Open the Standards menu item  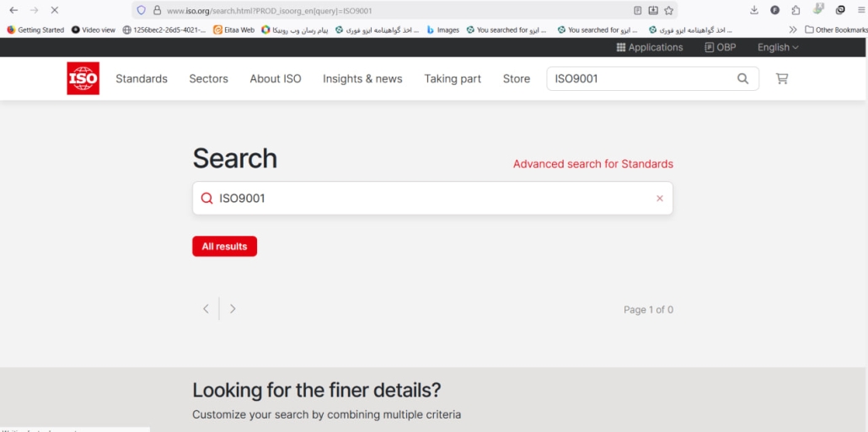(x=142, y=78)
